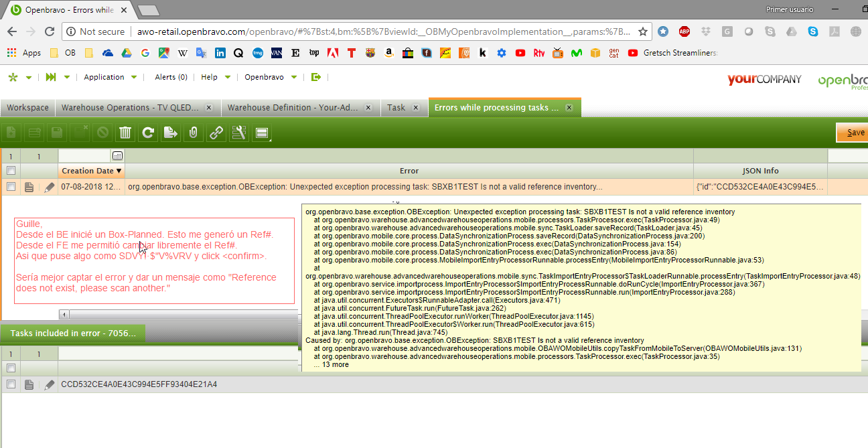Click the Delete record trash icon
868x448 pixels.
tap(125, 133)
